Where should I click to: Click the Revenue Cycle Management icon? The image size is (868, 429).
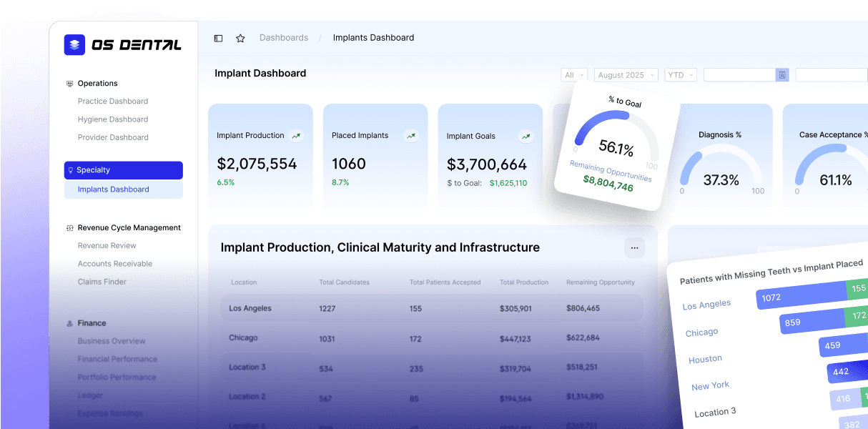click(69, 228)
